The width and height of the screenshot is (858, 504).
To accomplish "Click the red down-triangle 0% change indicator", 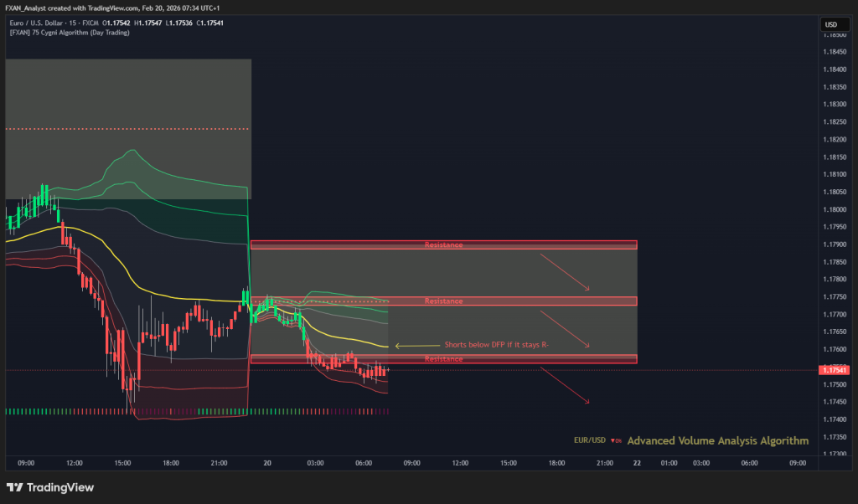I will [616, 440].
